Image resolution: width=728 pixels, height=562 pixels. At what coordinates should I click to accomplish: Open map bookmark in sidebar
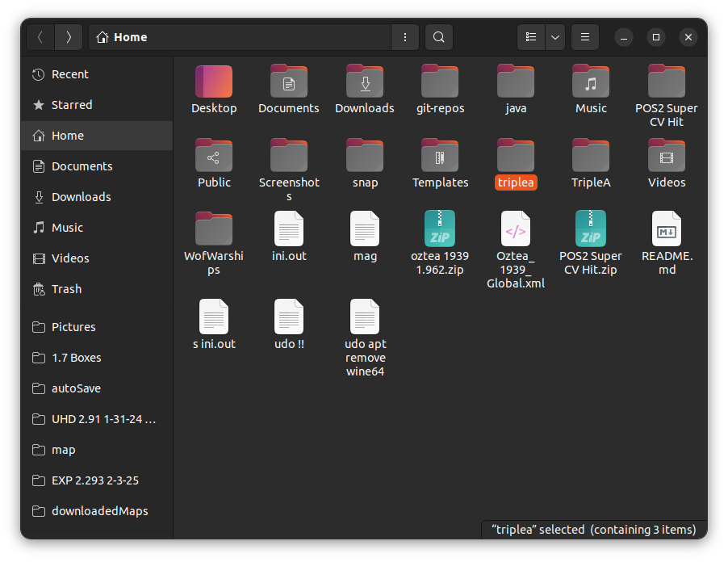[97, 450]
